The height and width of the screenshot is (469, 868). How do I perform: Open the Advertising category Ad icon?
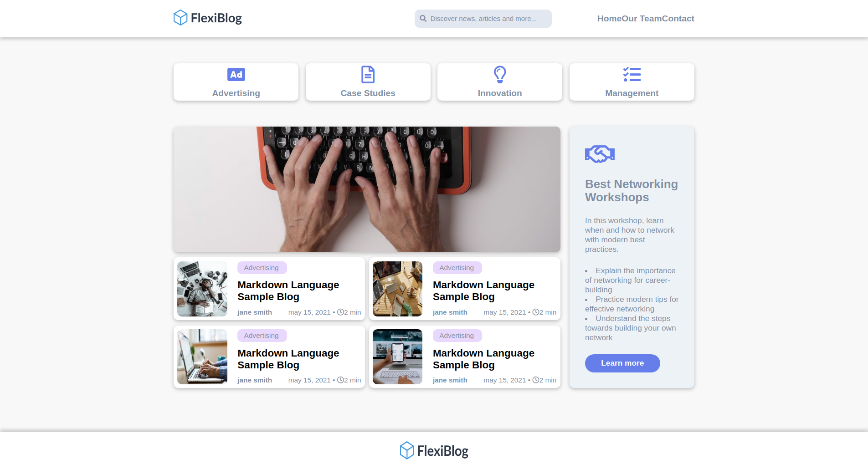tap(236, 74)
